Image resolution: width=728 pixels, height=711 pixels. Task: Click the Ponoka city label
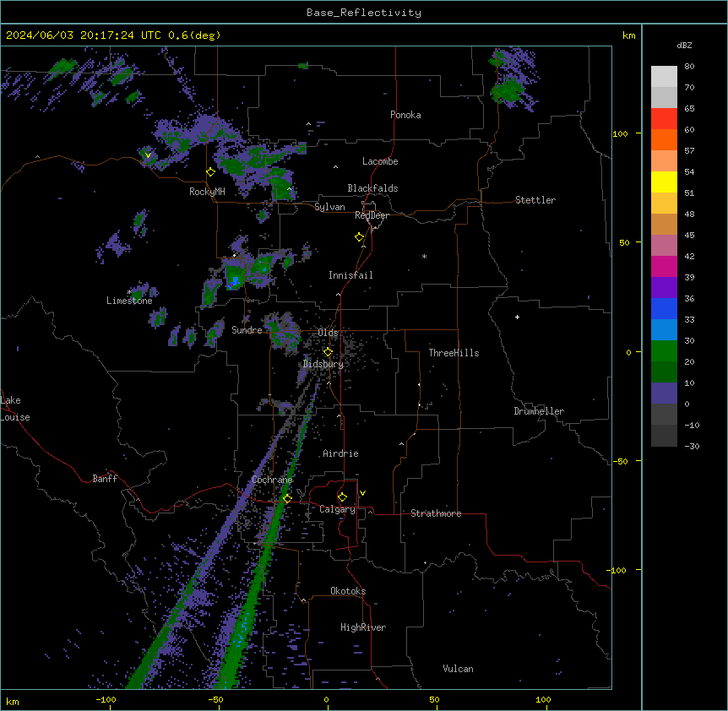(405, 115)
